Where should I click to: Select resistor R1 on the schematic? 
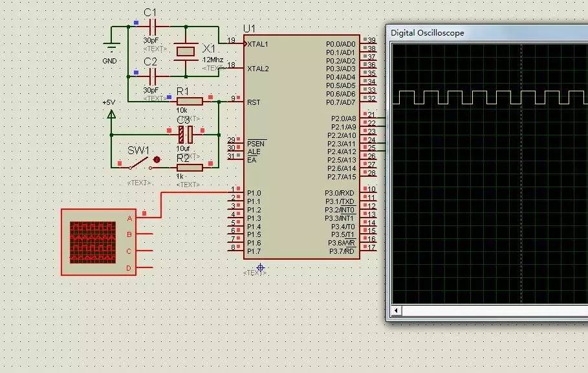[x=190, y=101]
